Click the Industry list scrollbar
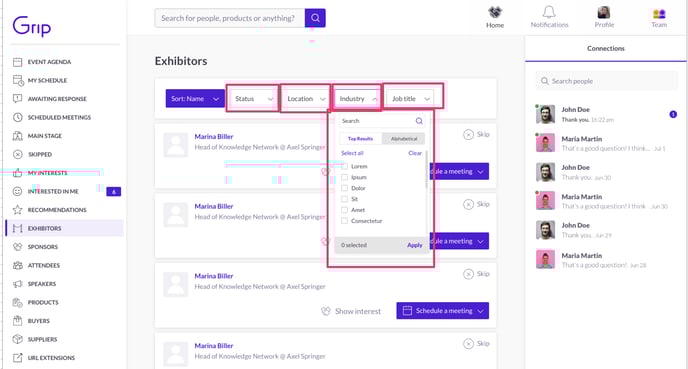 tap(426, 169)
